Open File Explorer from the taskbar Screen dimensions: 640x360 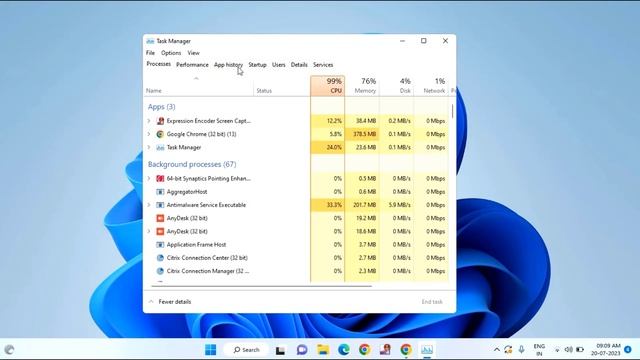(323, 350)
